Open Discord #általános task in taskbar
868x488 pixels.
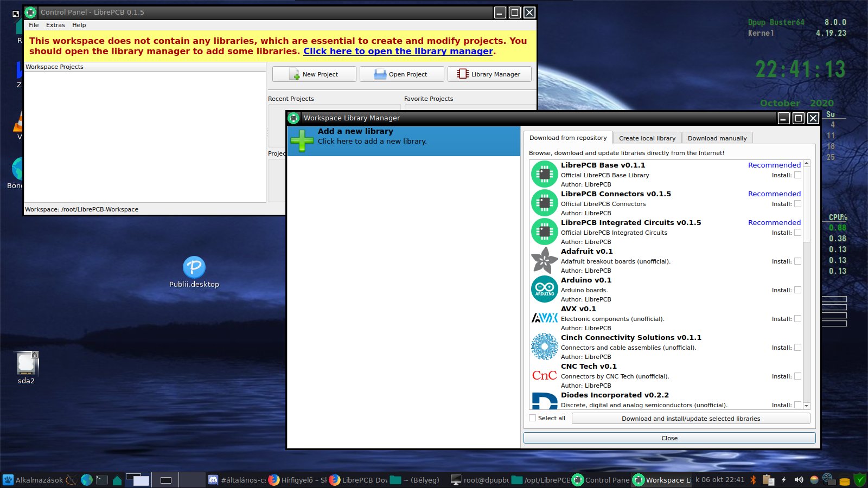point(237,480)
